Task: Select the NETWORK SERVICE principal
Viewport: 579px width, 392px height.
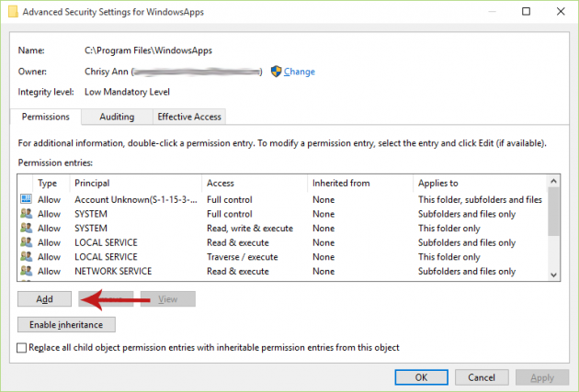Action: (113, 271)
